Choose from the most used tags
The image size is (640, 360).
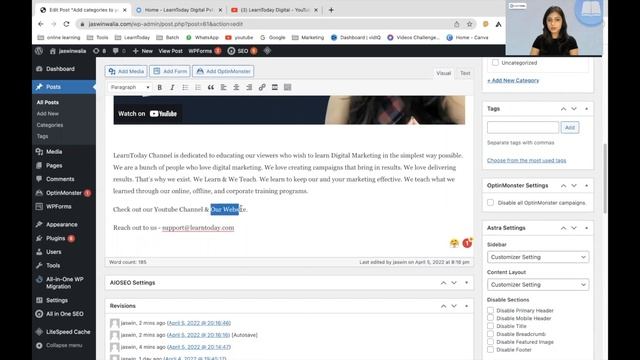tap(527, 160)
